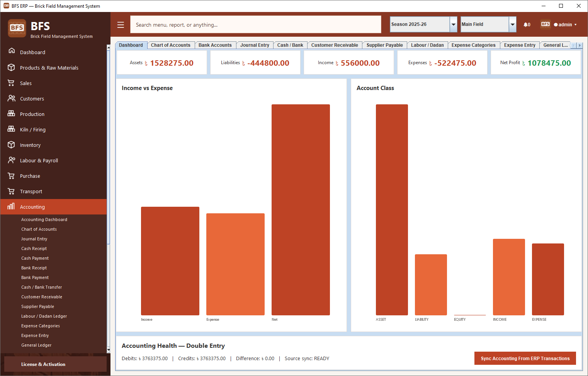Click Sync Accounting From ERP Transactions button

click(x=525, y=358)
